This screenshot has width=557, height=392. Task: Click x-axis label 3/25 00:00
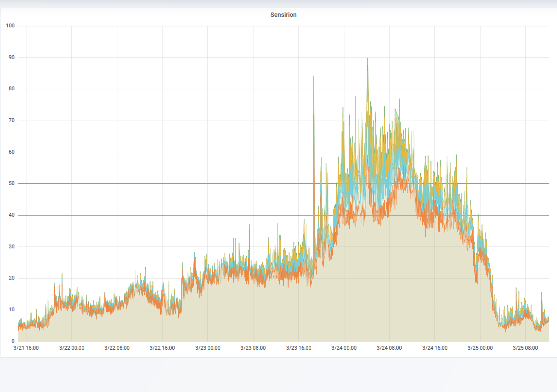pyautogui.click(x=480, y=348)
